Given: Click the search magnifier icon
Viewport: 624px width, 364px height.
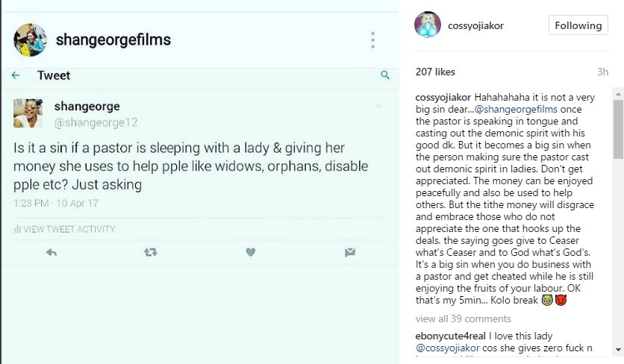Looking at the screenshot, I should 385,75.
